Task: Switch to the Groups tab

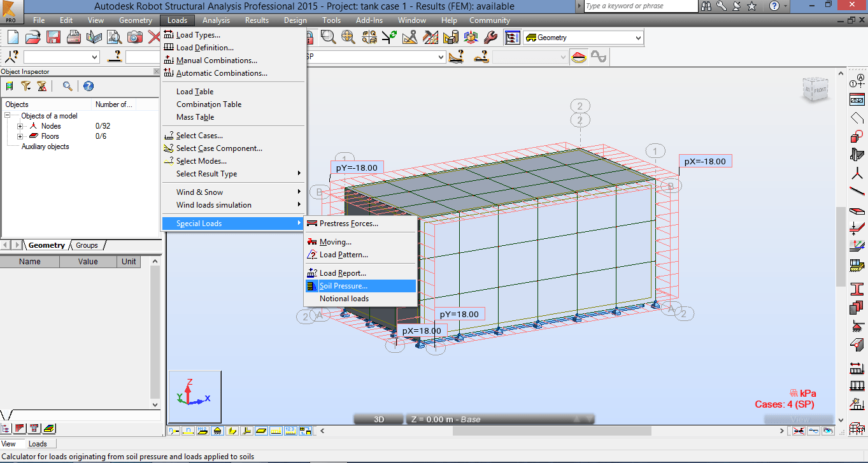Action: pyautogui.click(x=87, y=245)
